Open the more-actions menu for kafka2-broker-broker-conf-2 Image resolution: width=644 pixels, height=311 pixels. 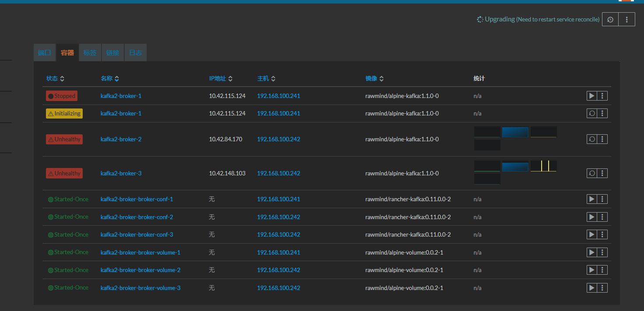click(x=602, y=217)
